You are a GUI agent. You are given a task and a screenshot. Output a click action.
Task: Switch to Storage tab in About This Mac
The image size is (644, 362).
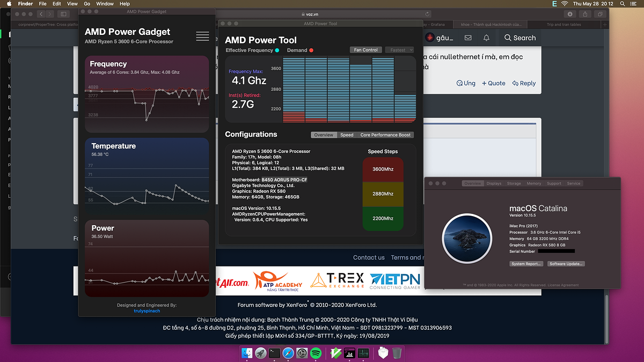pyautogui.click(x=514, y=183)
